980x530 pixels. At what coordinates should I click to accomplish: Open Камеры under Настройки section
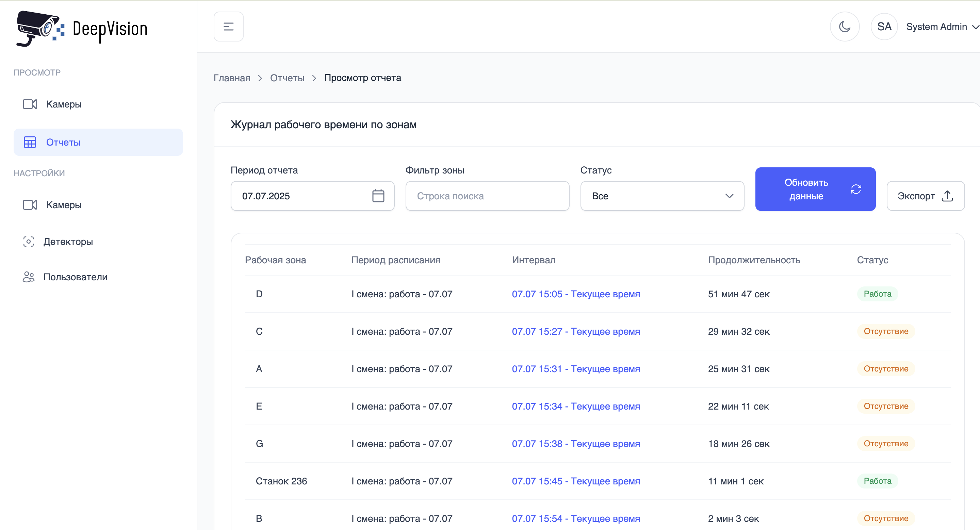tap(98, 205)
